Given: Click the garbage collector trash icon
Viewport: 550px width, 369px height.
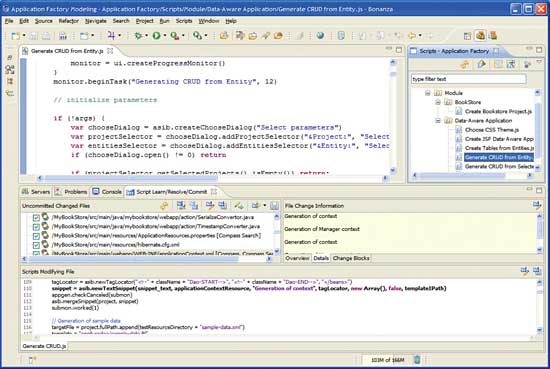Looking at the screenshot, I should pyautogui.click(x=417, y=360).
